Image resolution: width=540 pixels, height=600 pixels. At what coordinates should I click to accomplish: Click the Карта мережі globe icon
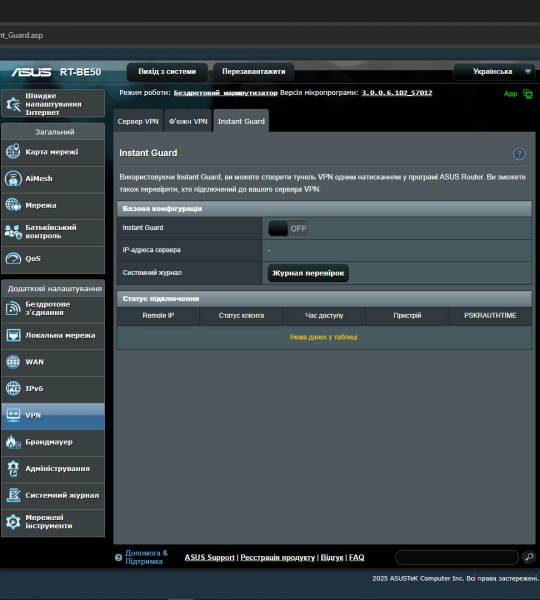point(13,152)
